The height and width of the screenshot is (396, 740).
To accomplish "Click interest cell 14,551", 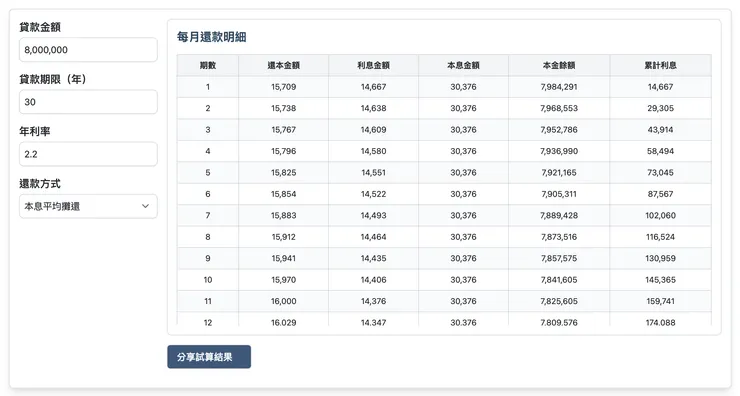I will [x=373, y=173].
